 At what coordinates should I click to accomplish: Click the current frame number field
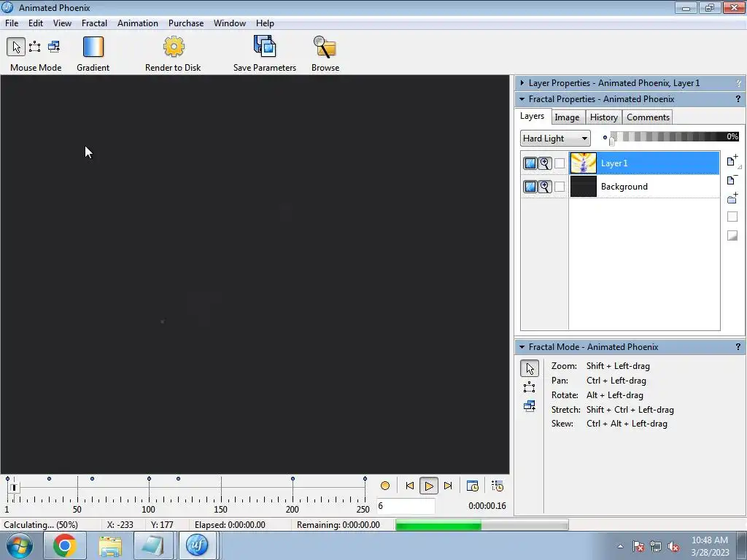pyautogui.click(x=406, y=506)
